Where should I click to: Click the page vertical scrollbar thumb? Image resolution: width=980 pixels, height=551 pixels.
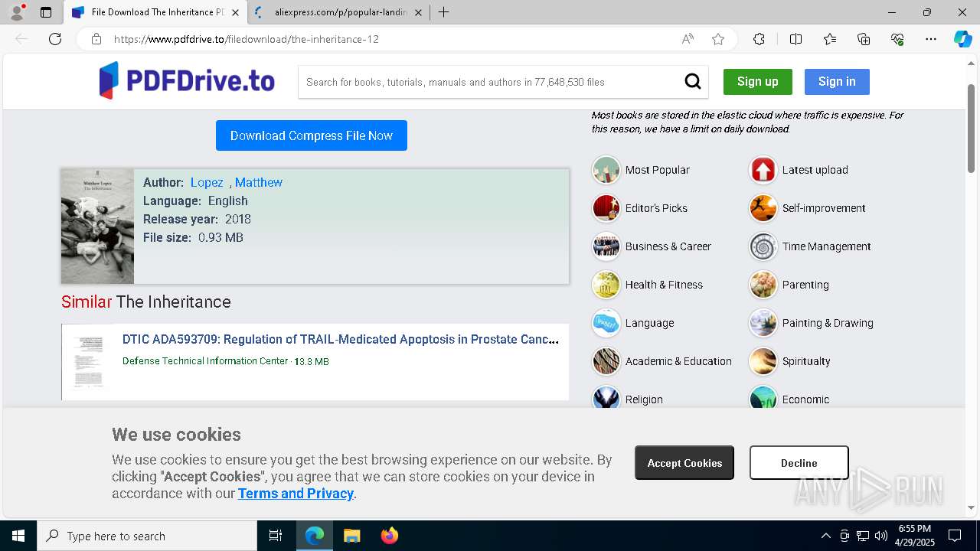pos(972,129)
